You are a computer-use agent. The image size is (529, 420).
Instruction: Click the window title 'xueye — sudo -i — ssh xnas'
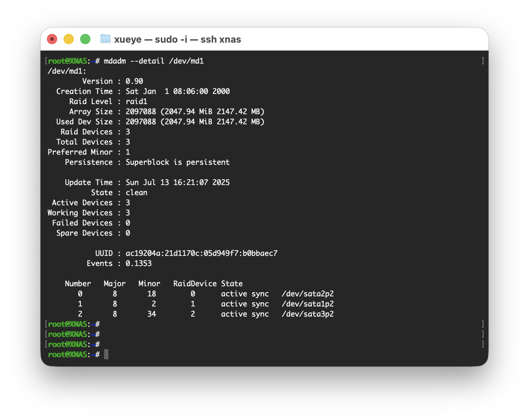177,39
